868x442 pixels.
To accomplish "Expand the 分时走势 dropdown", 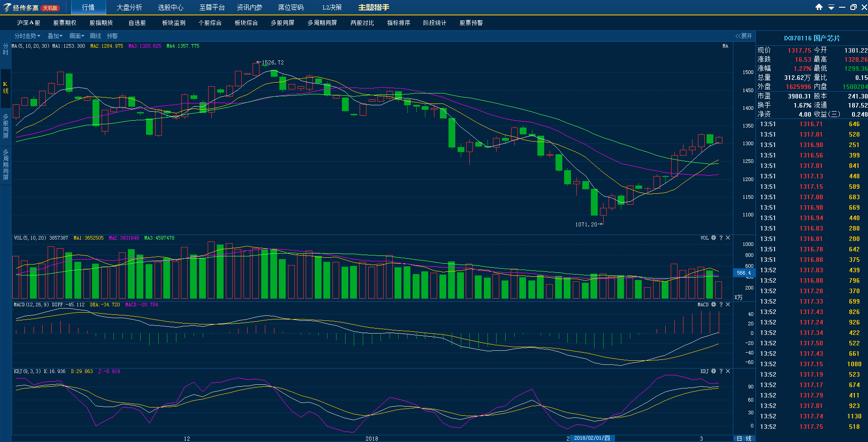I will [27, 36].
